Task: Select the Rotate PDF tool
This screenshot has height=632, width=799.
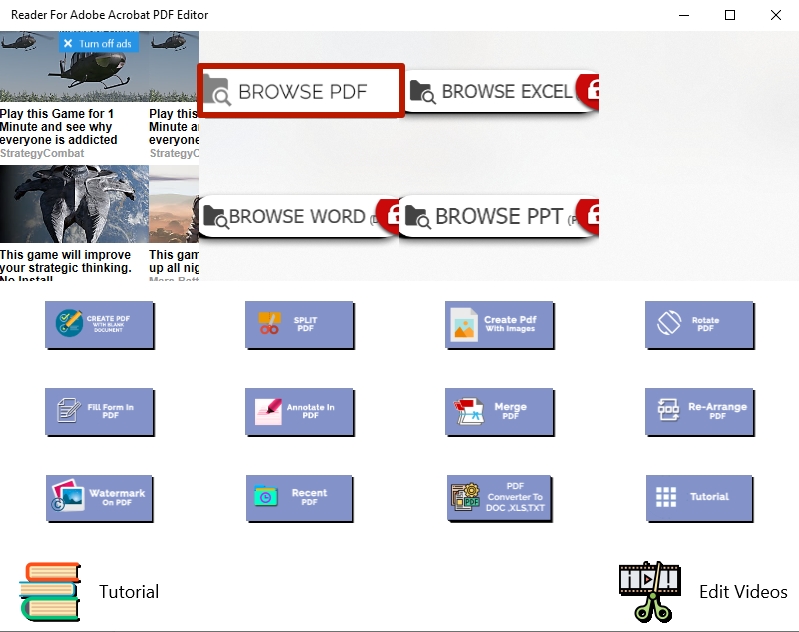Action: coord(699,324)
